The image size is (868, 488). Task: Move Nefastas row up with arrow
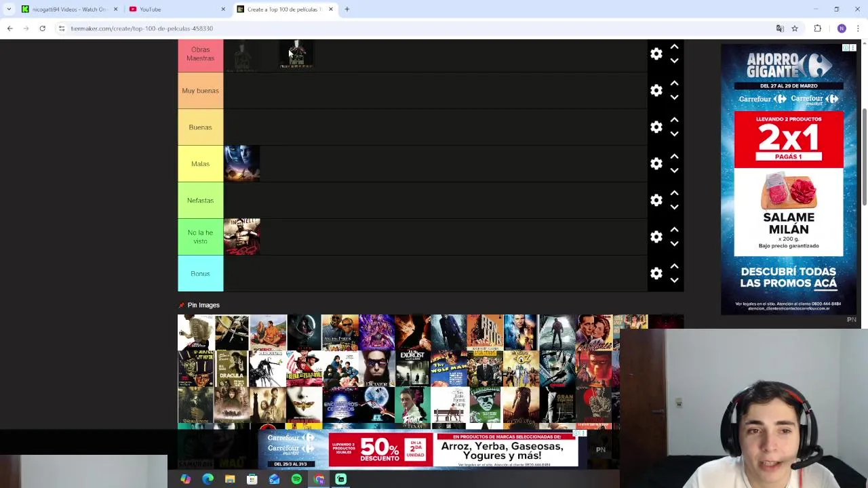pyautogui.click(x=674, y=193)
